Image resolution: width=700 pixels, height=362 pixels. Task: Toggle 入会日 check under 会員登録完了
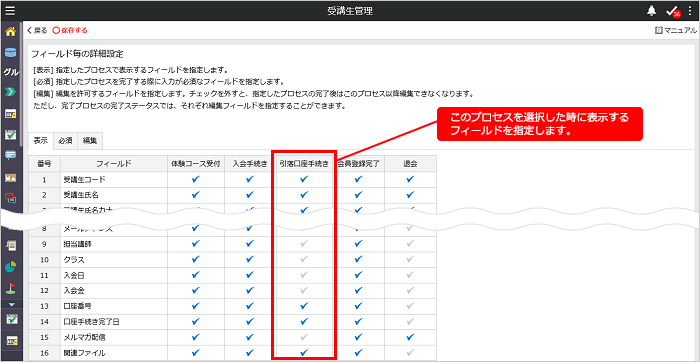coord(358,275)
